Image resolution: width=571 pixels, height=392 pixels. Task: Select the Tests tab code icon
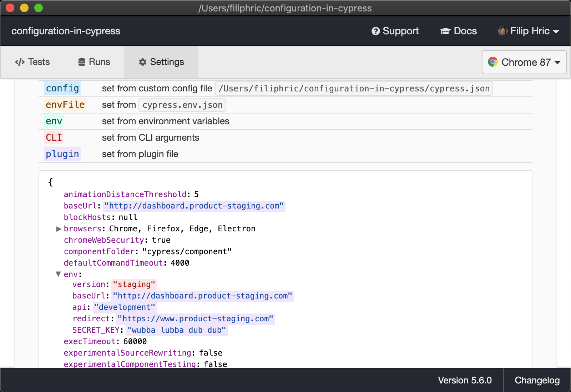(x=20, y=62)
